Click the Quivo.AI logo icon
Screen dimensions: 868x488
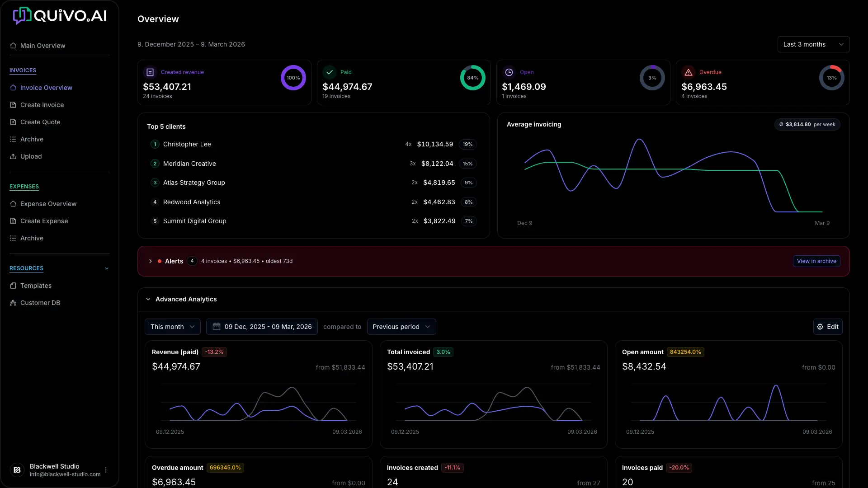[x=22, y=16]
